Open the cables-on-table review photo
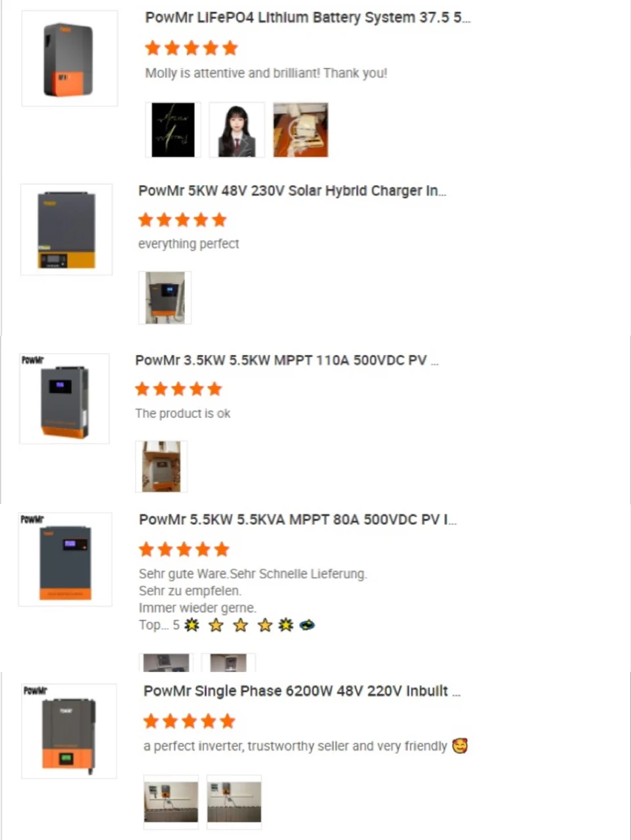Screen dimensions: 631x840 coord(300,129)
